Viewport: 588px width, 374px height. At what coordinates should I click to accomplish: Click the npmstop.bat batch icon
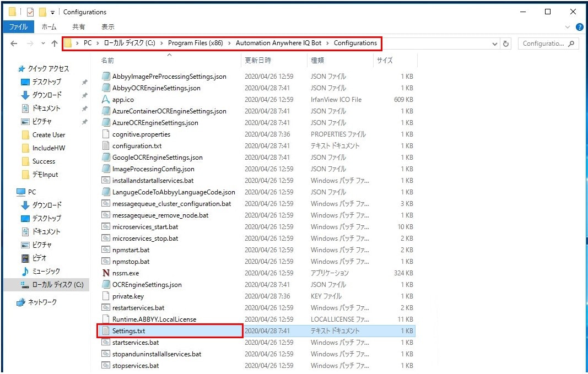106,262
